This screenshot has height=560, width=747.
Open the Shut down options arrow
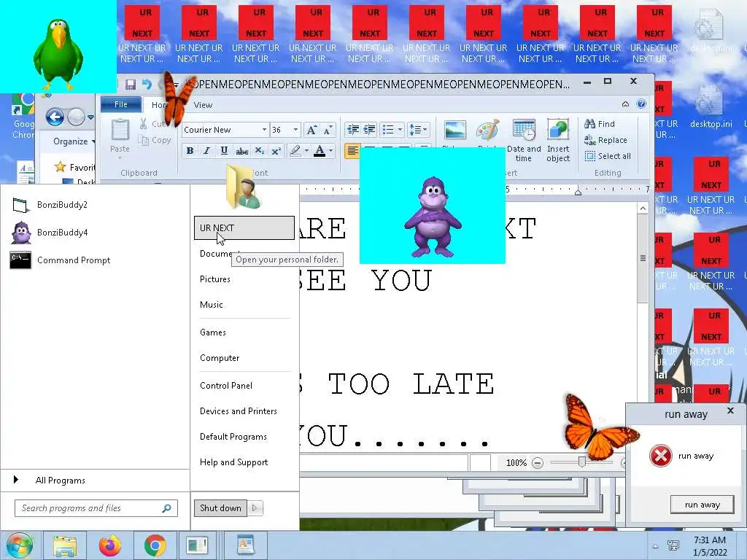click(255, 508)
